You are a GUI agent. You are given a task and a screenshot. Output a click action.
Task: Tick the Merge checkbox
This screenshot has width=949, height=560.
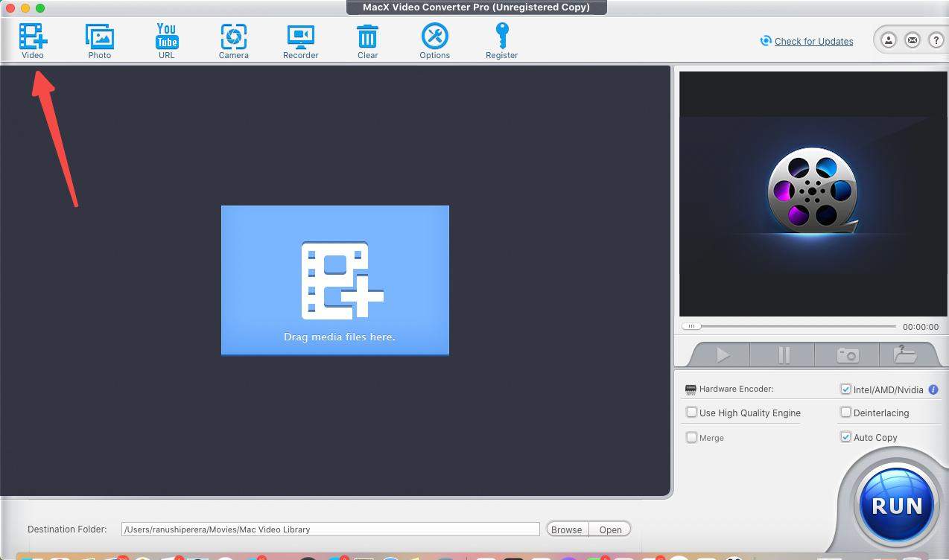tap(691, 437)
